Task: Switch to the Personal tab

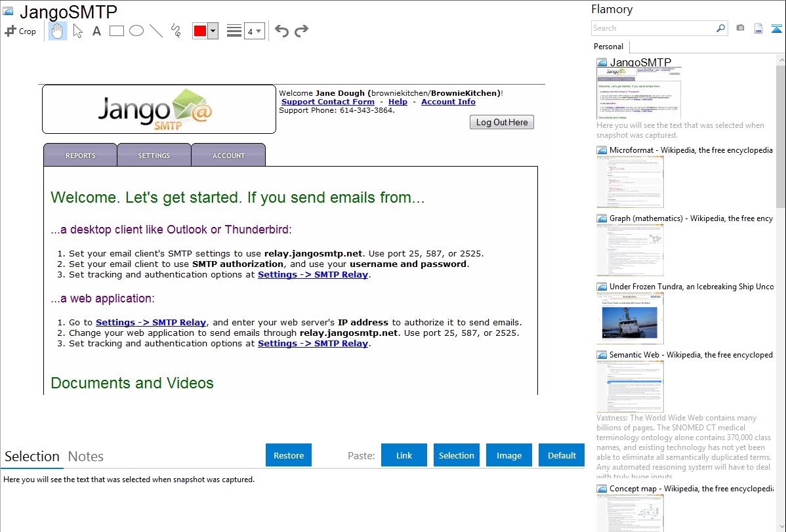Action: 609,47
